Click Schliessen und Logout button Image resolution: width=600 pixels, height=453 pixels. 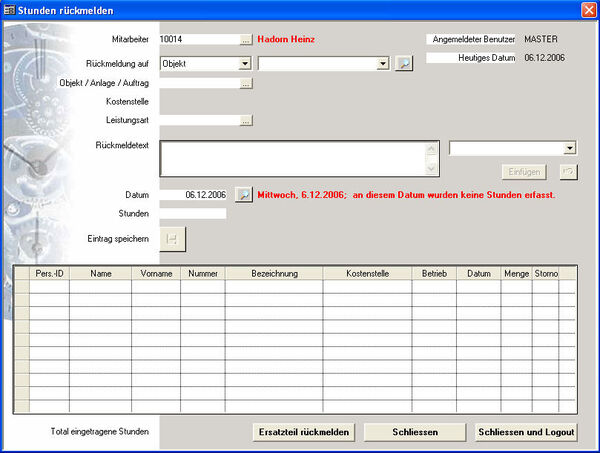tap(527, 432)
